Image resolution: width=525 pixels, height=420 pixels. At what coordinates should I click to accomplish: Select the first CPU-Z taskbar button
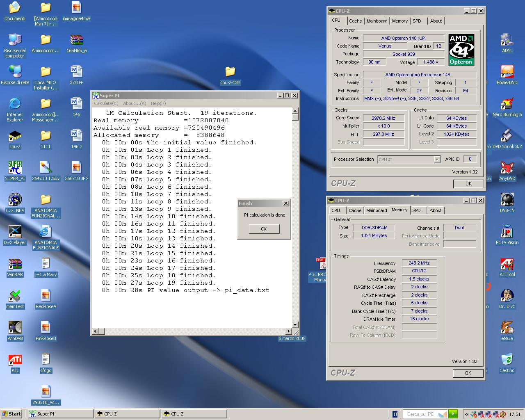(x=127, y=414)
